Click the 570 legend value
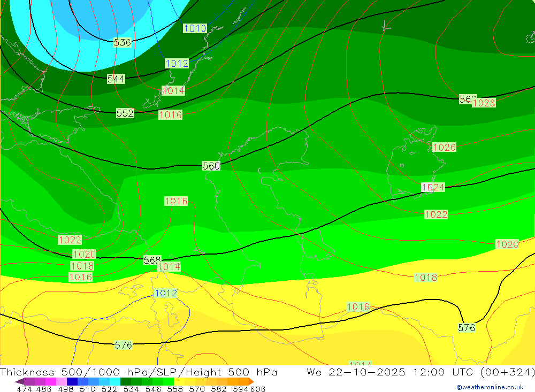535x392 pixels. 197,389
